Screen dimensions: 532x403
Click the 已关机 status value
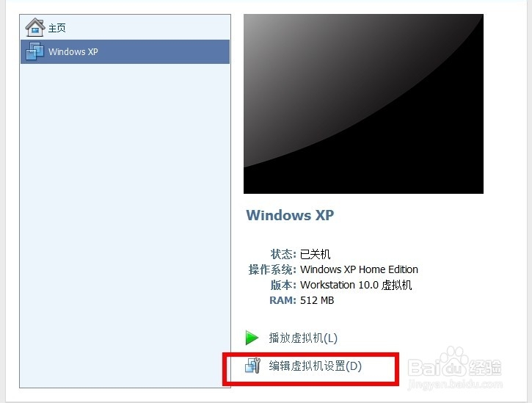pyautogui.click(x=316, y=254)
